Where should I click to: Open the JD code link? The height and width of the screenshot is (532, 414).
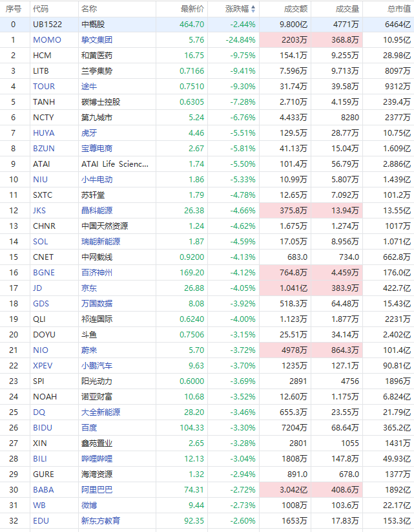[x=37, y=288]
